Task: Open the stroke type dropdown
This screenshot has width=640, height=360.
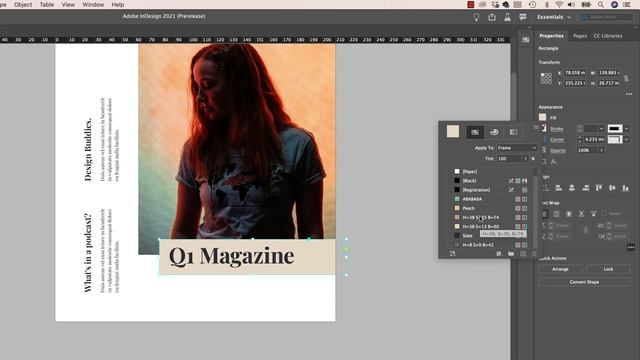Action: click(x=627, y=129)
